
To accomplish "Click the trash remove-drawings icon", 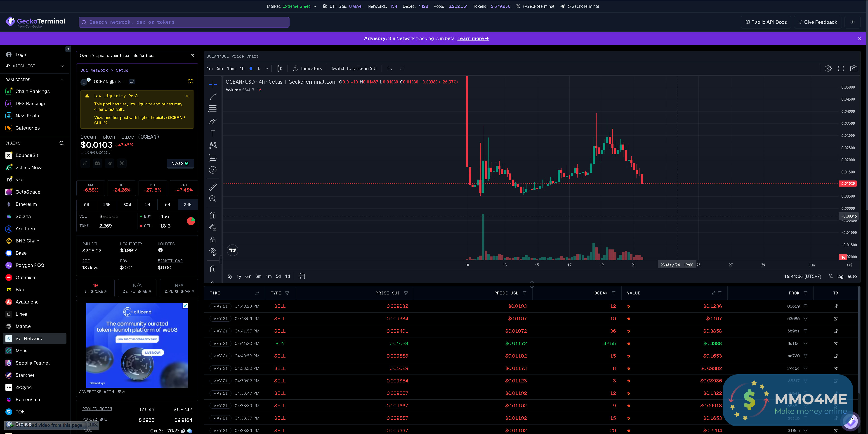I will (213, 269).
